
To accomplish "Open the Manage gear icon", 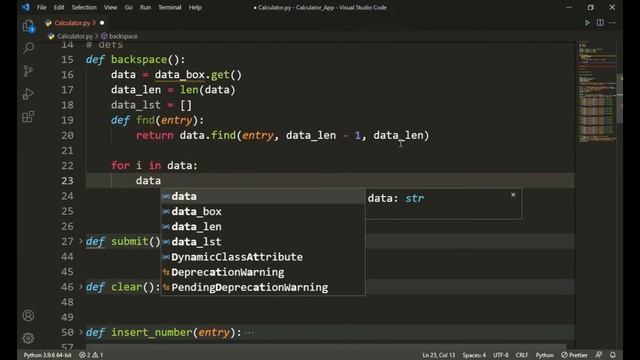I will (28, 338).
